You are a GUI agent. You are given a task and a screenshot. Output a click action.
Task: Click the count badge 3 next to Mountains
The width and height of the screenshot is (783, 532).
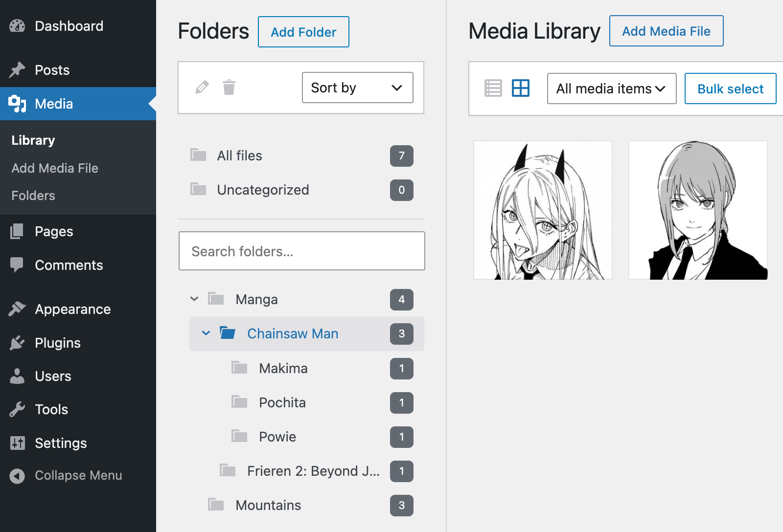pos(402,505)
